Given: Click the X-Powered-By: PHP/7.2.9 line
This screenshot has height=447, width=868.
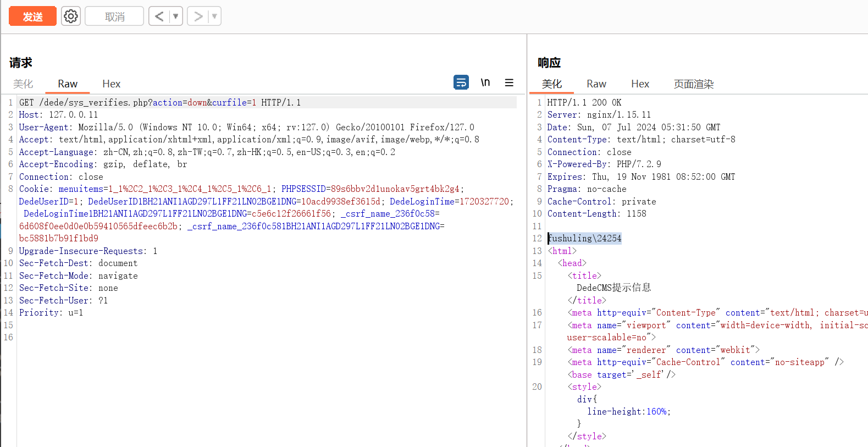Looking at the screenshot, I should [604, 164].
